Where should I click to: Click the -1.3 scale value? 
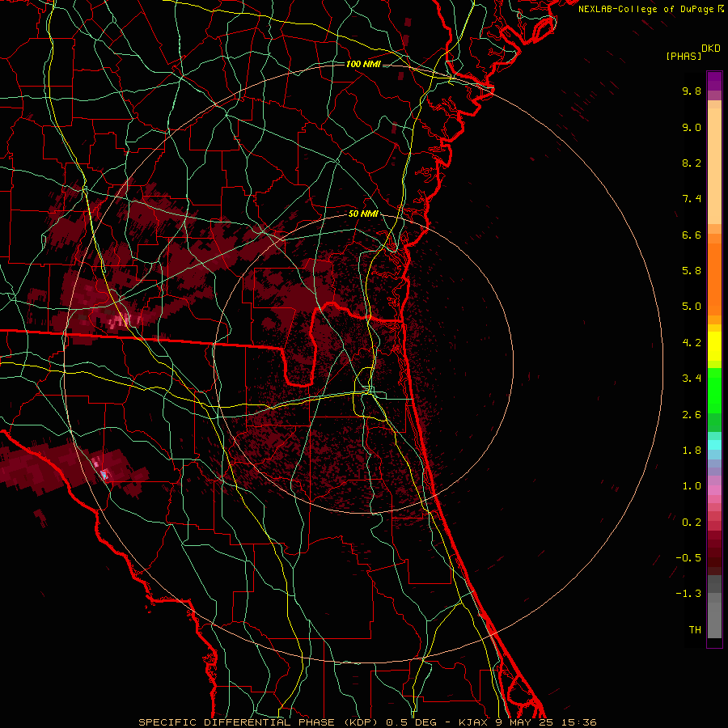[688, 594]
